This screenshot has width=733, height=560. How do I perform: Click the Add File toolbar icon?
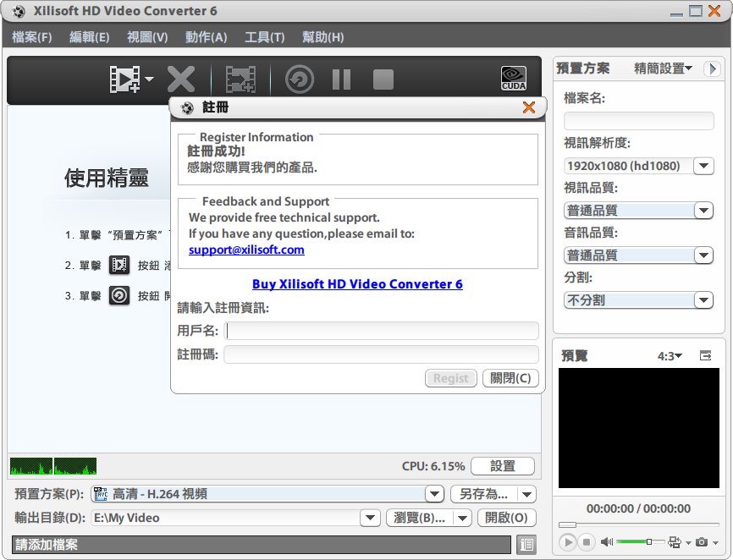124,79
